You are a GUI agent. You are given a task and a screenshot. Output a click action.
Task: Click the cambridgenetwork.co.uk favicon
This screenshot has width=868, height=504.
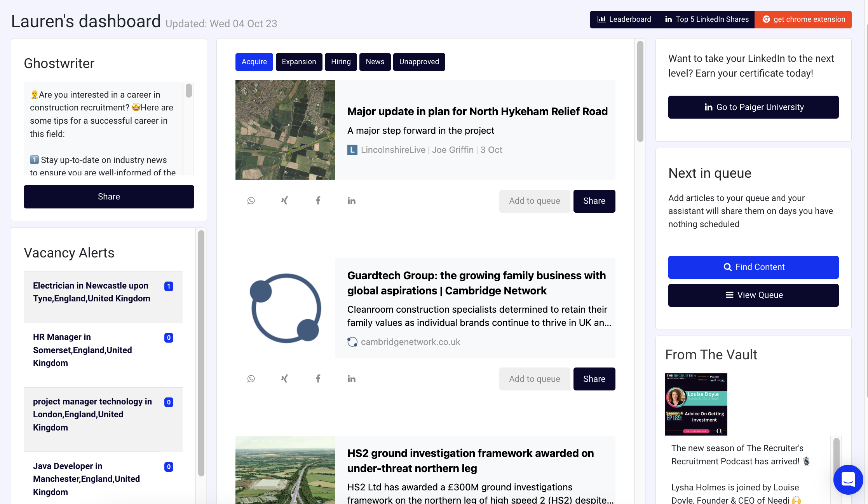(x=352, y=342)
